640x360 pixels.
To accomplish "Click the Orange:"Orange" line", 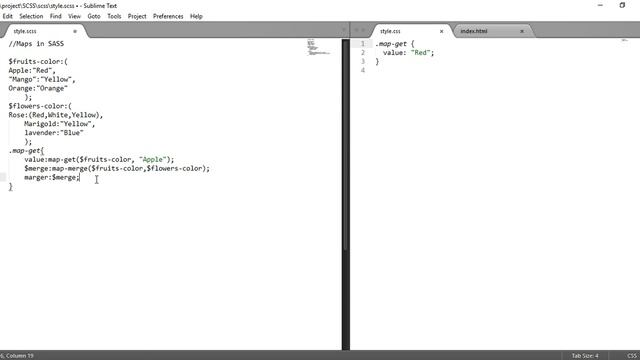I will [38, 89].
